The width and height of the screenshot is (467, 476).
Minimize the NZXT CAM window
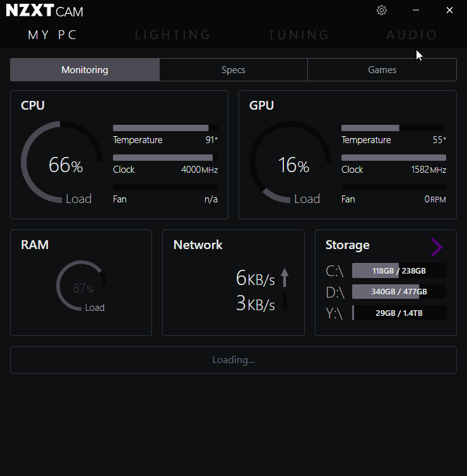pos(415,10)
